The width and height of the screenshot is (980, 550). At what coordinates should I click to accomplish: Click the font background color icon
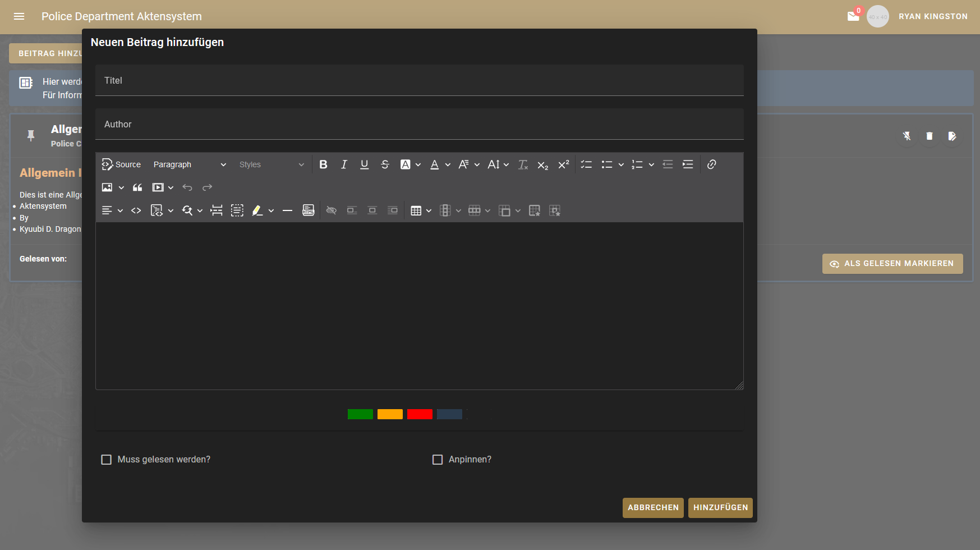pos(405,164)
